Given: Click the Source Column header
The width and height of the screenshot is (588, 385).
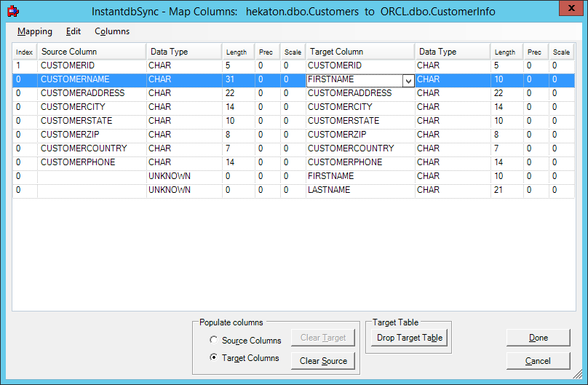Looking at the screenshot, I should tap(92, 52).
